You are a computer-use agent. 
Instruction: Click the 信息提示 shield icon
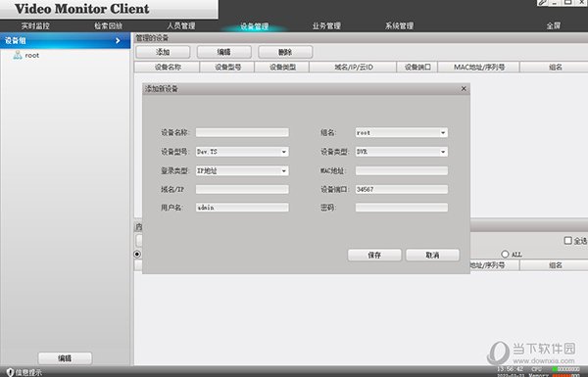coord(10,372)
